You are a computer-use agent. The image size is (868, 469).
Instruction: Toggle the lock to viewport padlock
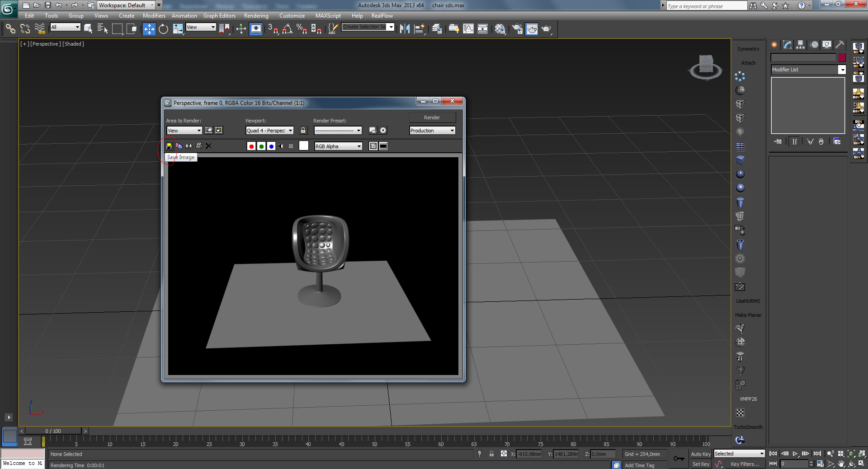coord(303,131)
